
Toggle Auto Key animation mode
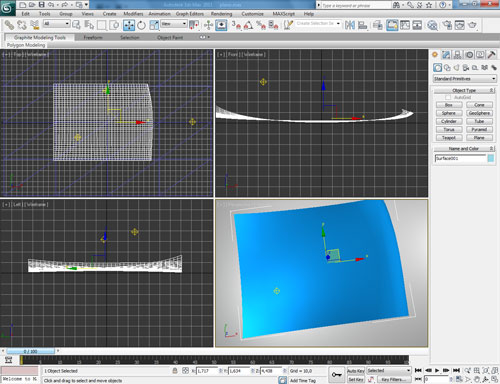click(x=356, y=371)
